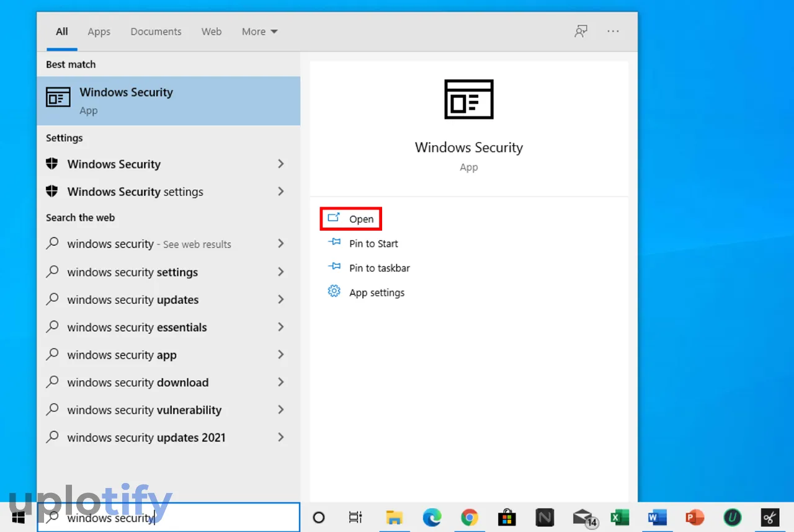
Task: Select web suggestion 'windows security app'
Action: pos(169,355)
